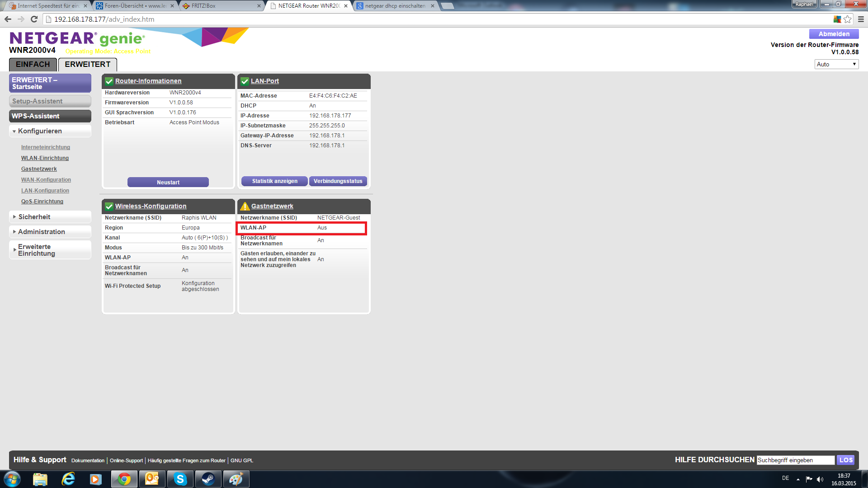Click the Suchbegriff eingeben search field
This screenshot has height=488, width=868.
(795, 460)
